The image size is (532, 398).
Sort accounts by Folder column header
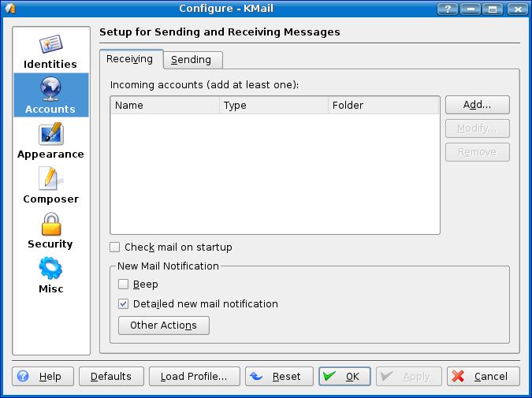click(x=383, y=106)
